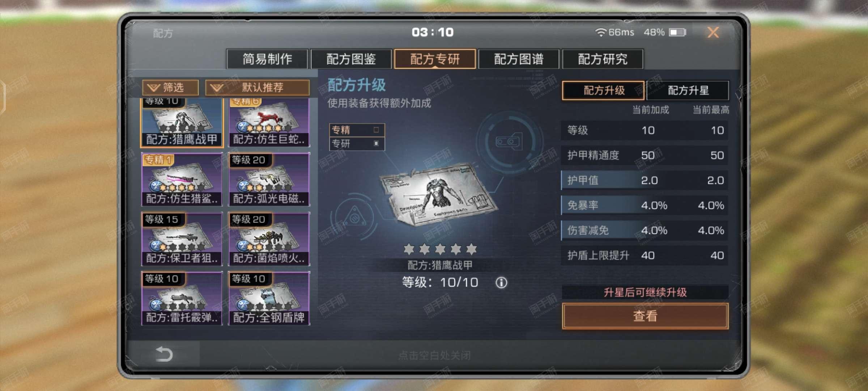Toggle the 专研 checkbox

point(376,143)
